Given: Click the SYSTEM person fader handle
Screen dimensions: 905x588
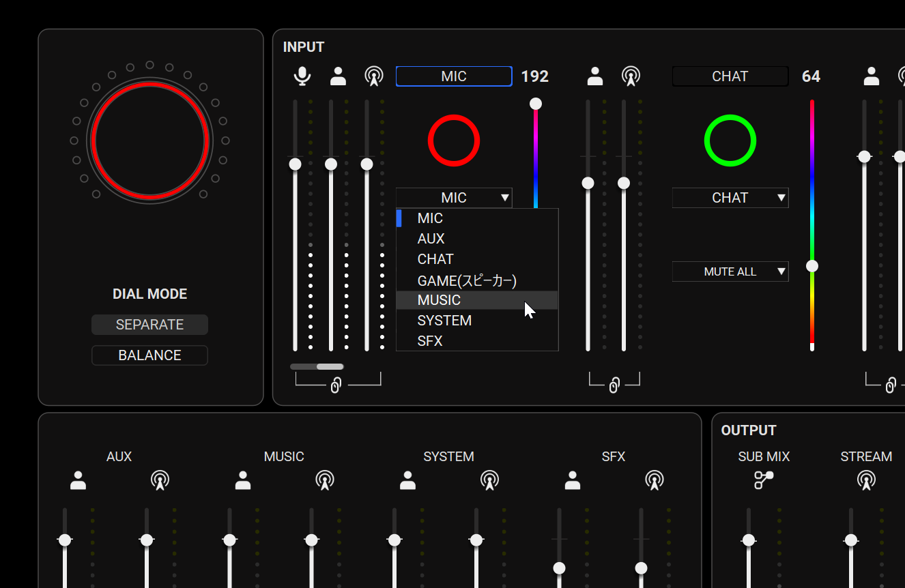Looking at the screenshot, I should [x=394, y=540].
